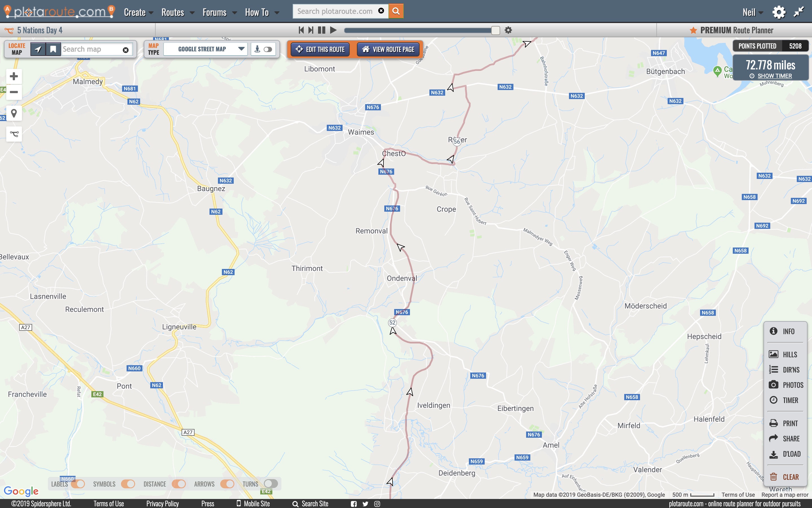Image resolution: width=812 pixels, height=508 pixels.
Task: Pause the route animation
Action: 321,30
